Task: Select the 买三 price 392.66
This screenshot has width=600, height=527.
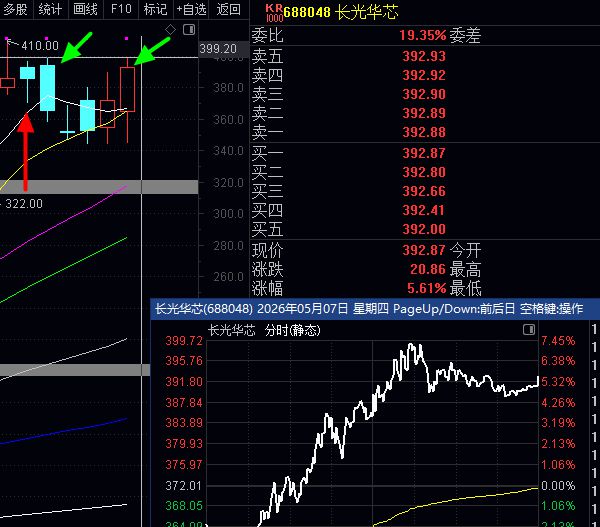Action: click(x=424, y=191)
